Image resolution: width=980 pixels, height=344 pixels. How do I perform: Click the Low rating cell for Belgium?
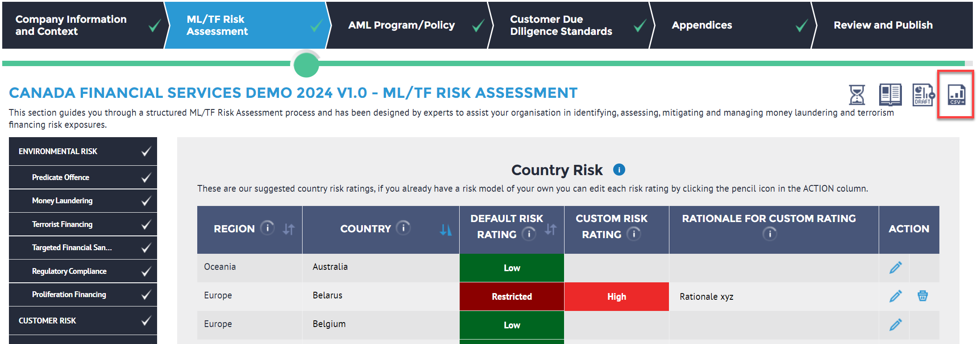click(512, 325)
